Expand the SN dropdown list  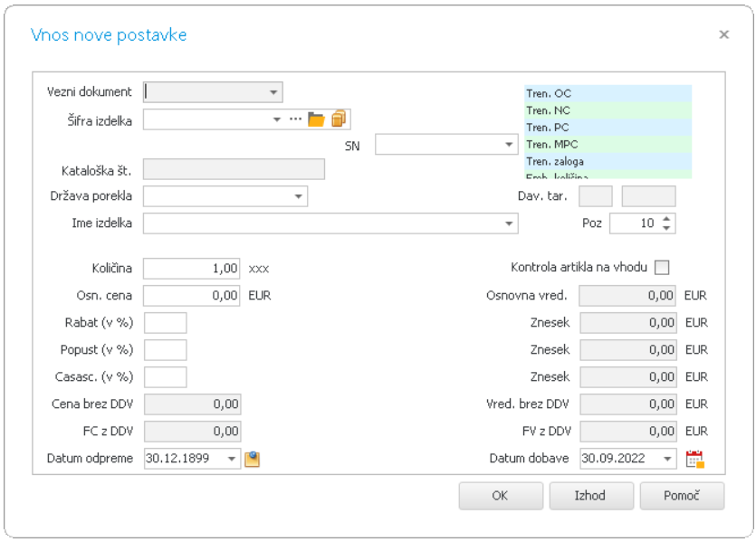pos(509,145)
